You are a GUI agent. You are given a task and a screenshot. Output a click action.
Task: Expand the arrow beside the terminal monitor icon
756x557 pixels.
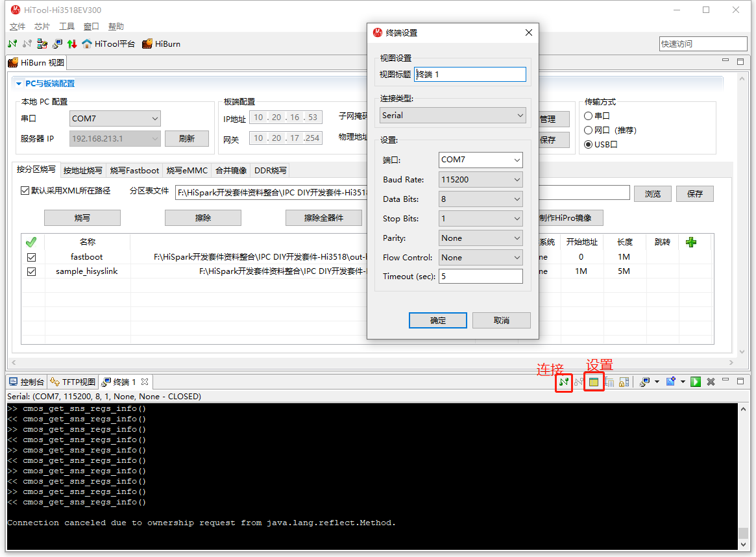coord(657,382)
